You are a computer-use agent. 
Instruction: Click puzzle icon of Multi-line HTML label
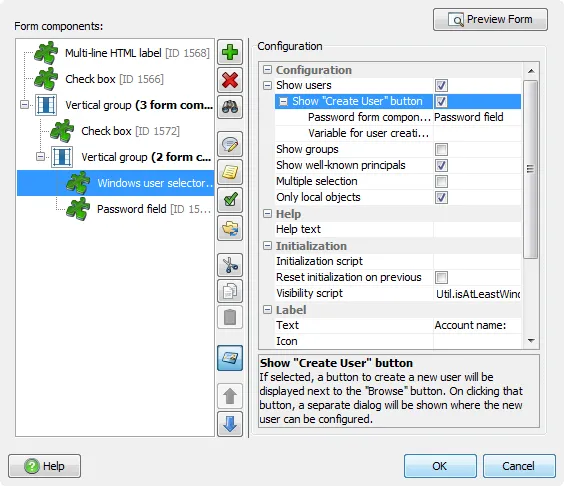(x=46, y=53)
